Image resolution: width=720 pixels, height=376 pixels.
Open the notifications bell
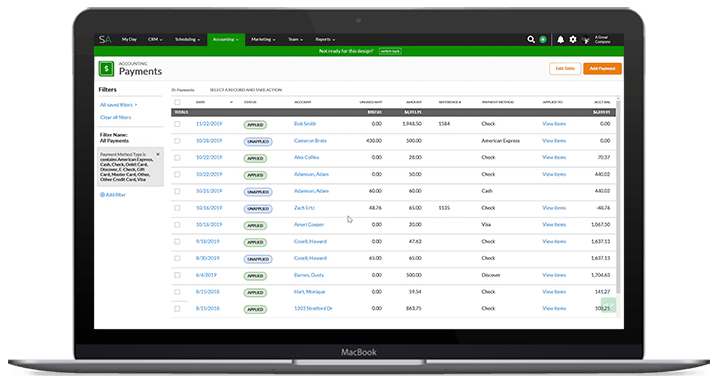point(560,39)
